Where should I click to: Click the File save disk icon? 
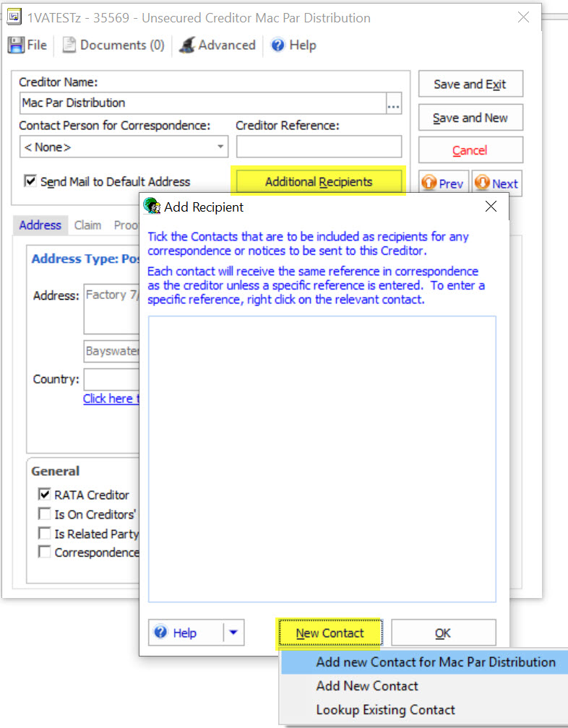click(16, 45)
